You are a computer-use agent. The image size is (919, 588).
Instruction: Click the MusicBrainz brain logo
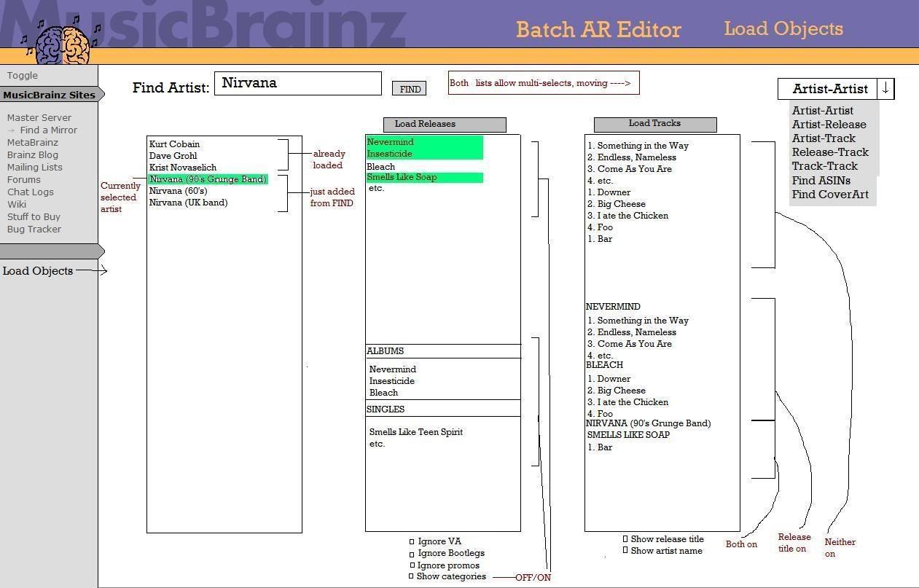(61, 44)
